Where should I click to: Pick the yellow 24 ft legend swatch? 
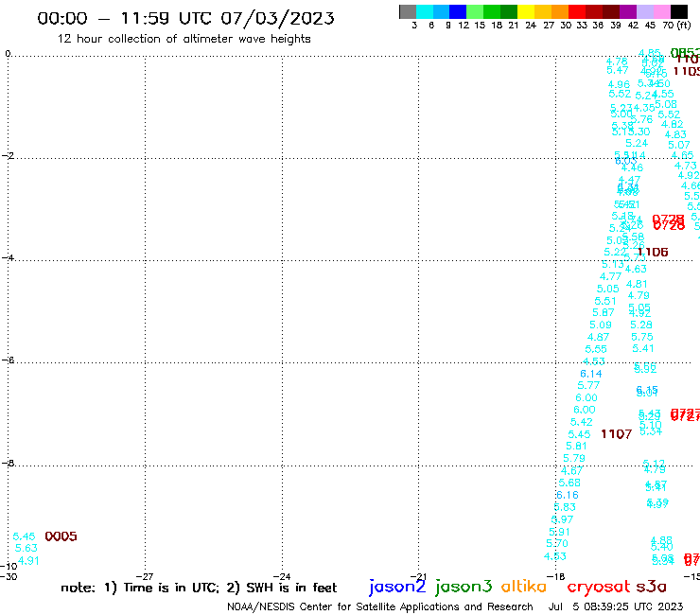(526, 11)
